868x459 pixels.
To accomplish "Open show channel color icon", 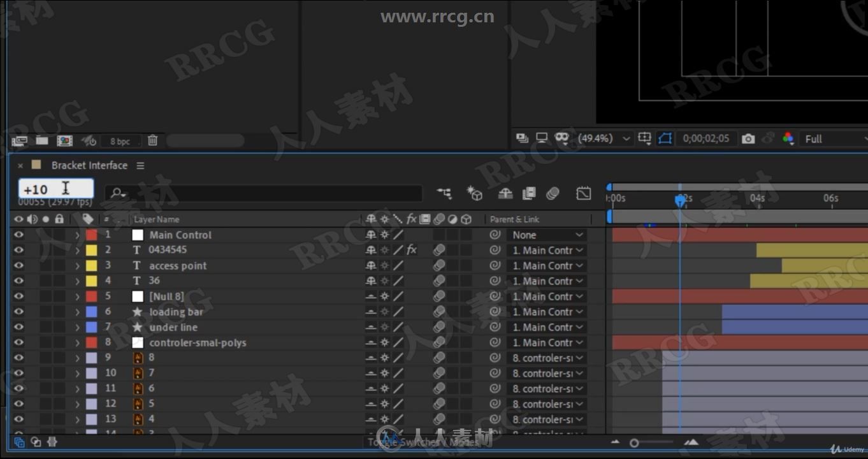I will [x=788, y=138].
